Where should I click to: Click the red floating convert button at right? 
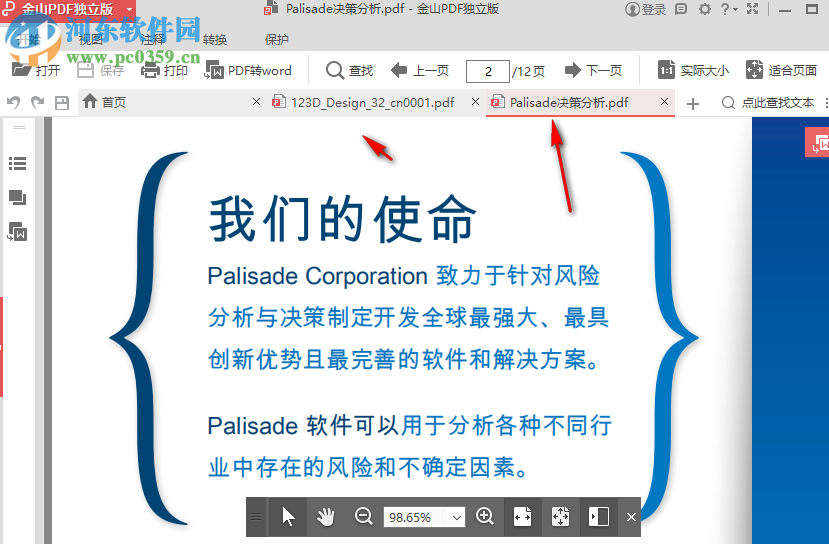click(x=817, y=142)
